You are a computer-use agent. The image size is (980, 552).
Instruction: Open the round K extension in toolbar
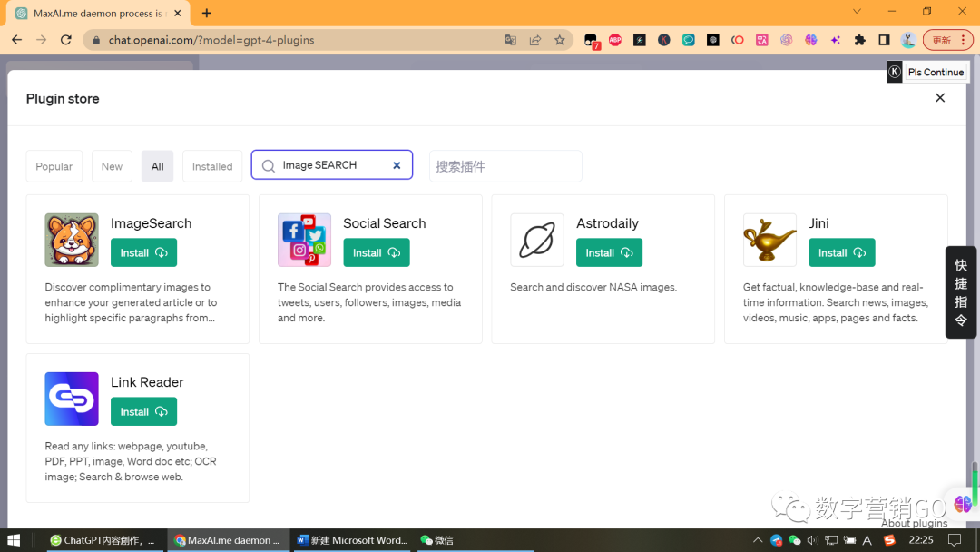tap(663, 40)
